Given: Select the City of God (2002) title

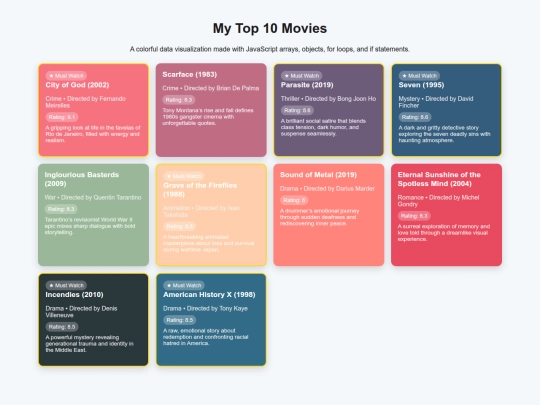Looking at the screenshot, I should (77, 85).
